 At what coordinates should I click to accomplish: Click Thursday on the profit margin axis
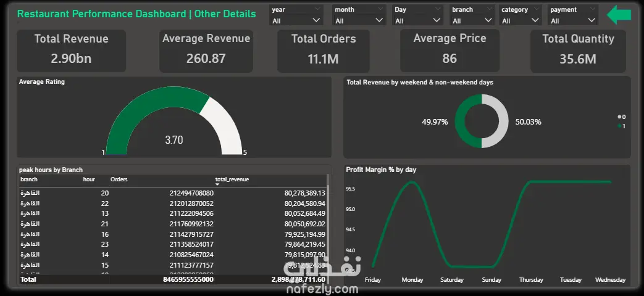(531, 280)
